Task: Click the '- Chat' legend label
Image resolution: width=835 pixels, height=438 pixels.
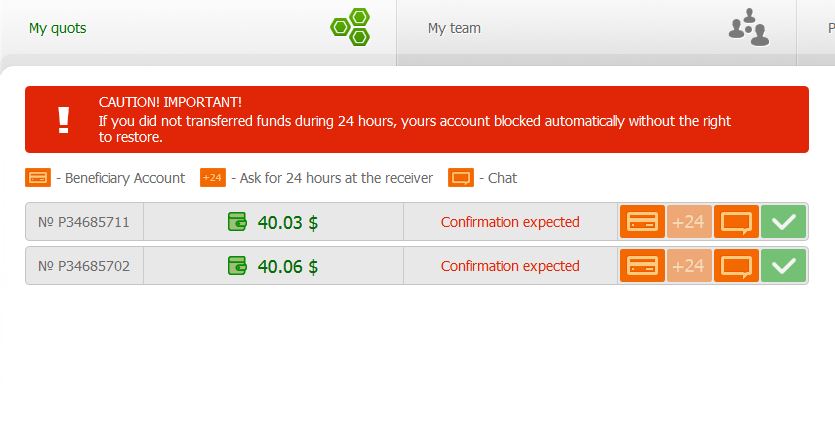Action: [x=498, y=178]
